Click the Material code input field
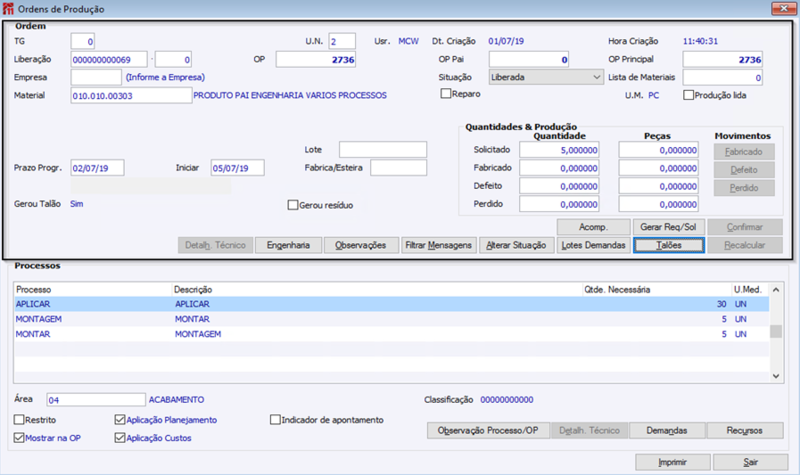 (130, 95)
